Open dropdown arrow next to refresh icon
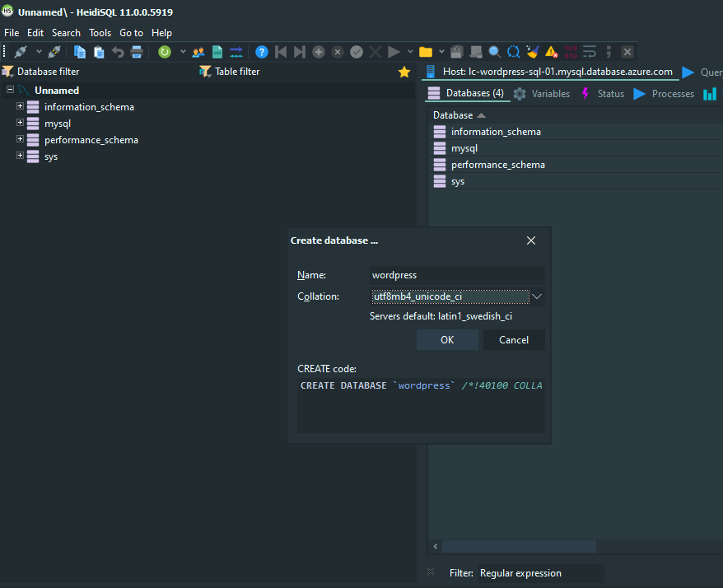 (x=183, y=52)
